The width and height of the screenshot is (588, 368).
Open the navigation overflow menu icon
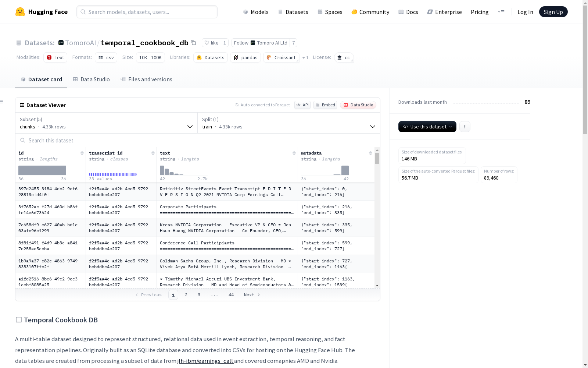point(501,12)
